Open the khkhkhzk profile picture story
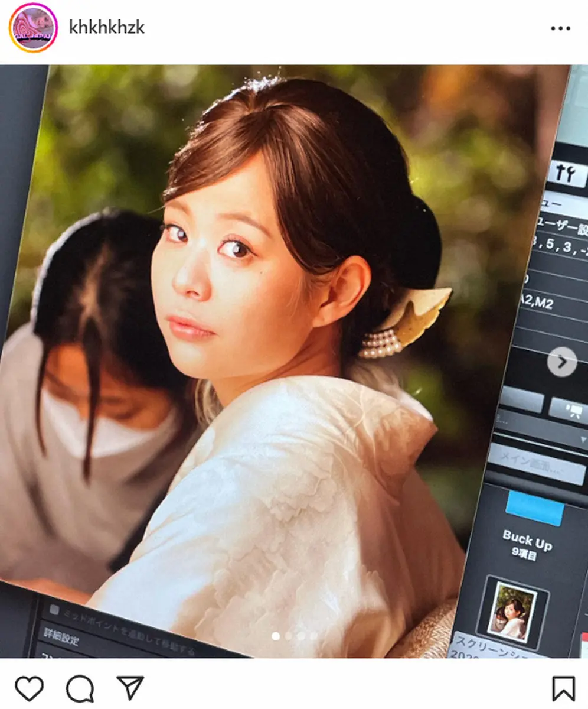The width and height of the screenshot is (588, 709). [33, 28]
